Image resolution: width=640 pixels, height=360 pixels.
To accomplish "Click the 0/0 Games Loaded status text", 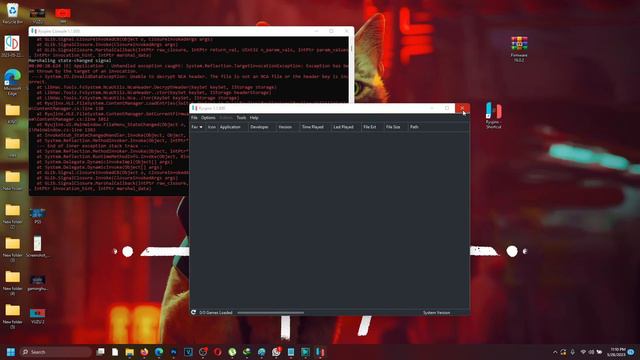I will point(216,313).
